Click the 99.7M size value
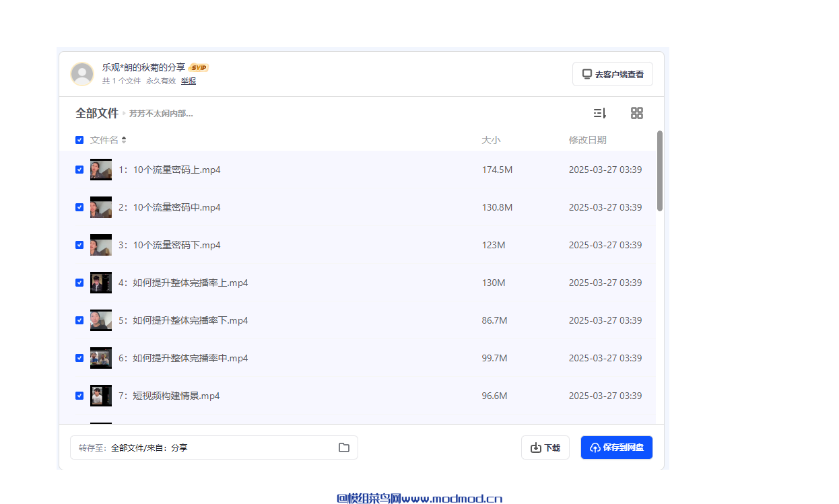Screen dimensions: 839x504 [494, 358]
